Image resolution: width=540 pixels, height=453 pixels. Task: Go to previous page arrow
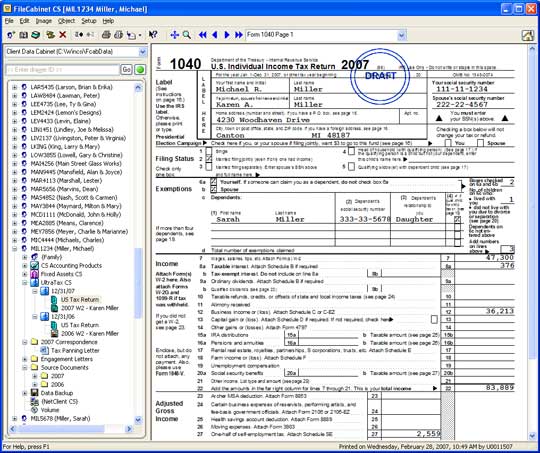pos(215,35)
